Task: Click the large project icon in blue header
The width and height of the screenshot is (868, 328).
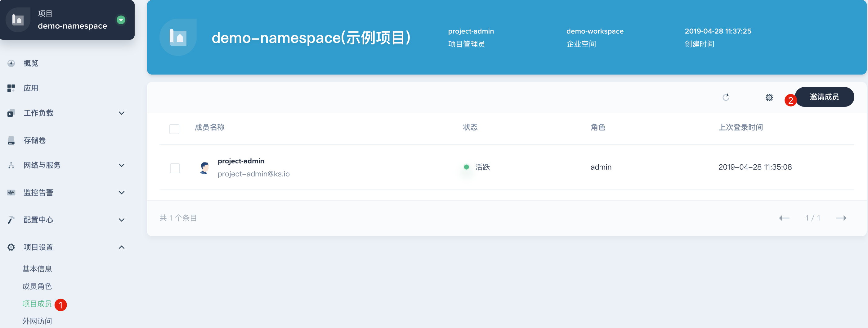Action: tap(178, 37)
